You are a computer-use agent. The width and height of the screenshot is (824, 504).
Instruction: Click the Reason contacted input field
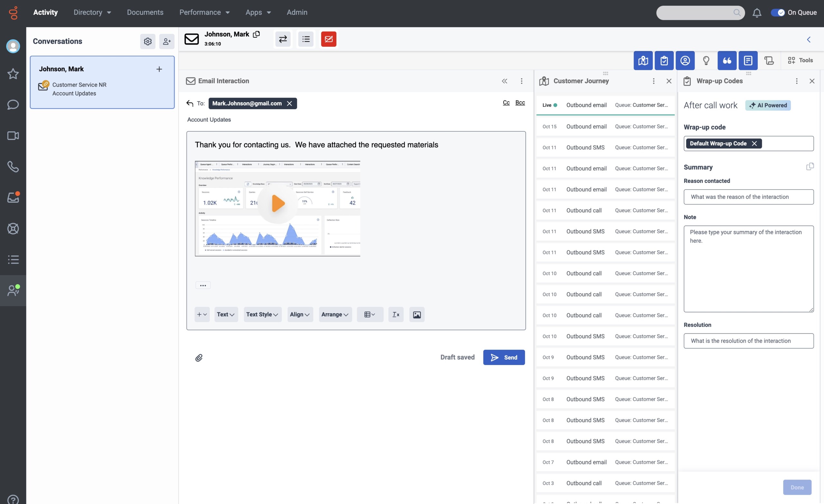tap(748, 197)
